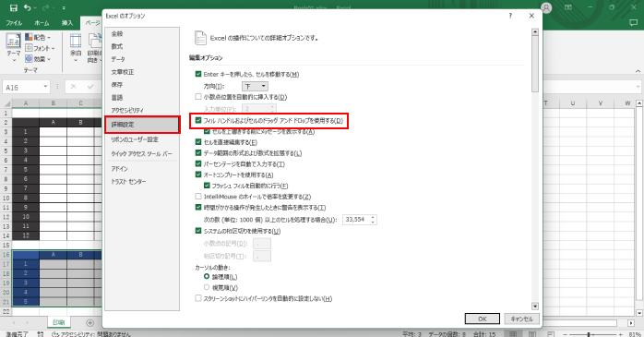The image size is (644, 337).
Task: Open the フォント theme fonts icon
Action: click(29, 48)
